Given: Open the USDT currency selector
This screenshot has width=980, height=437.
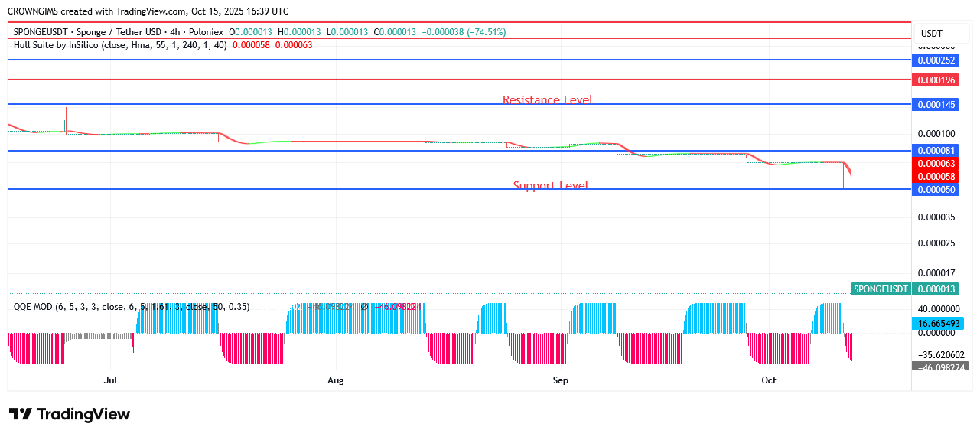Looking at the screenshot, I should coord(931,34).
